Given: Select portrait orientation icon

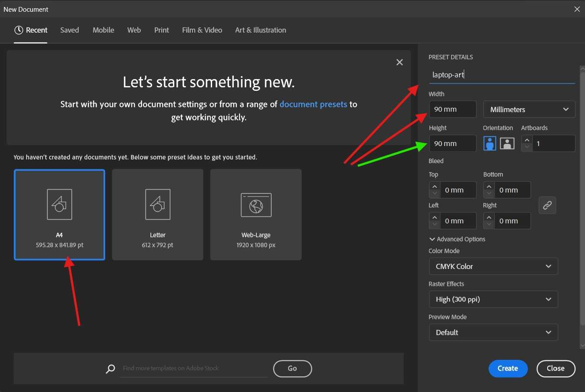Looking at the screenshot, I should point(490,143).
